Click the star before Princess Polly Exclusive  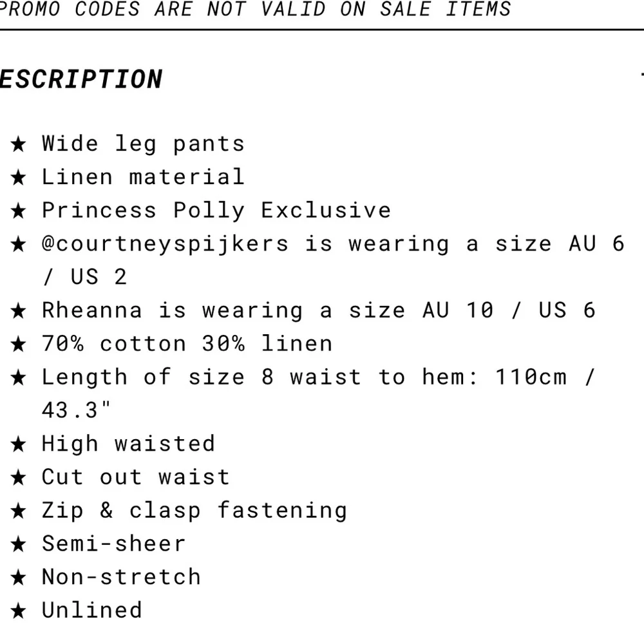pos(19,211)
